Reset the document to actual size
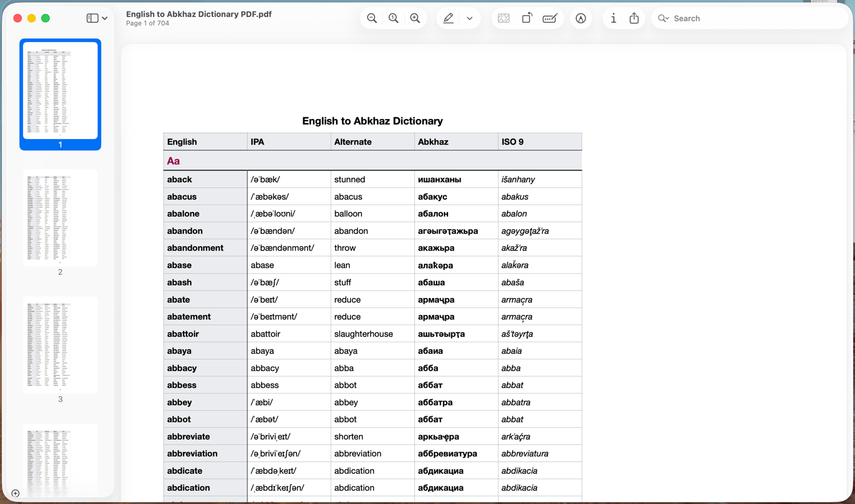 (x=393, y=18)
